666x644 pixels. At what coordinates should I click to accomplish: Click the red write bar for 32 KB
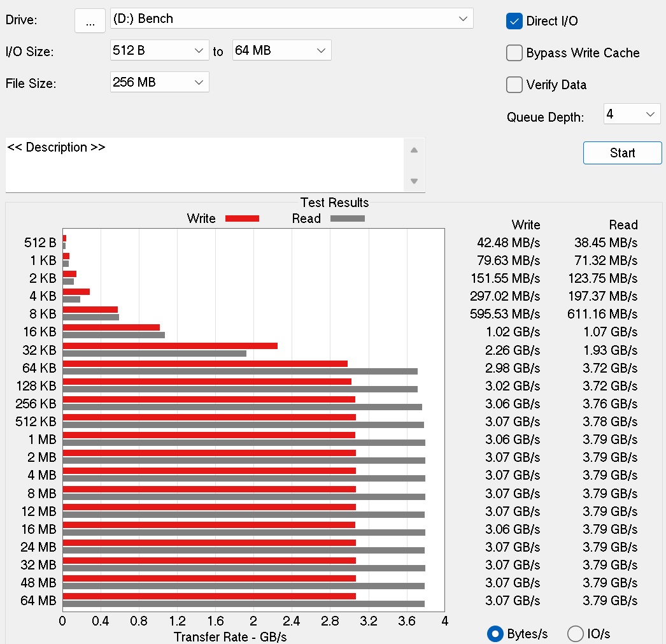169,346
